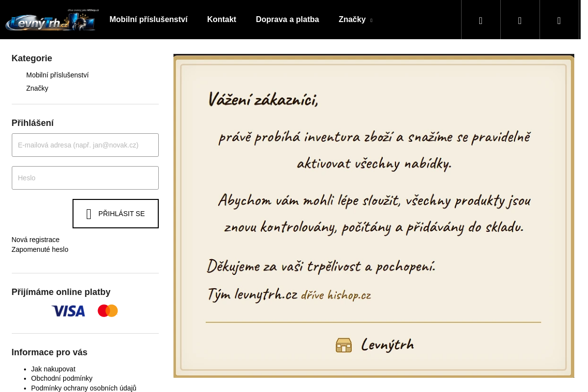
Task: Open the Obchodní podmínky link
Action: pyautogui.click(x=62, y=378)
